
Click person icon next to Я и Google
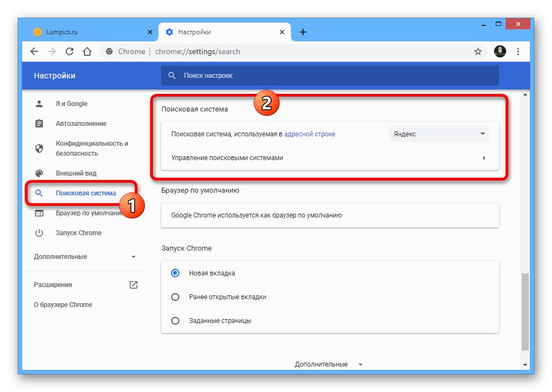coord(39,104)
